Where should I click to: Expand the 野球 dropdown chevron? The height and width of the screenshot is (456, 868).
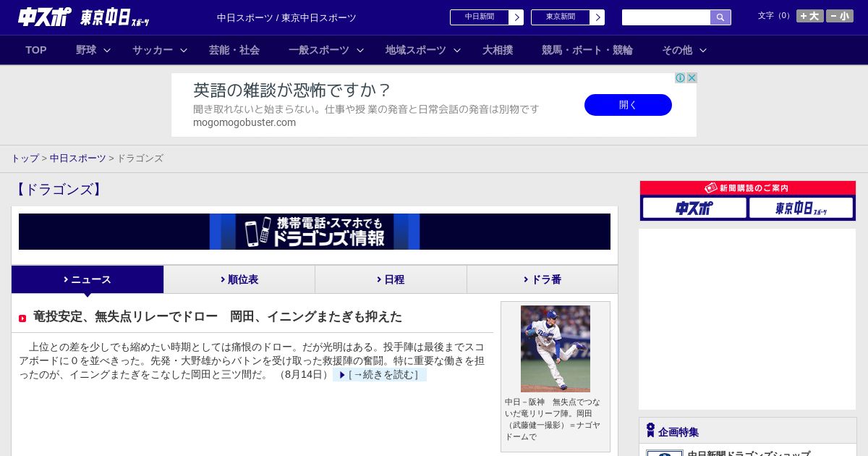click(x=107, y=50)
